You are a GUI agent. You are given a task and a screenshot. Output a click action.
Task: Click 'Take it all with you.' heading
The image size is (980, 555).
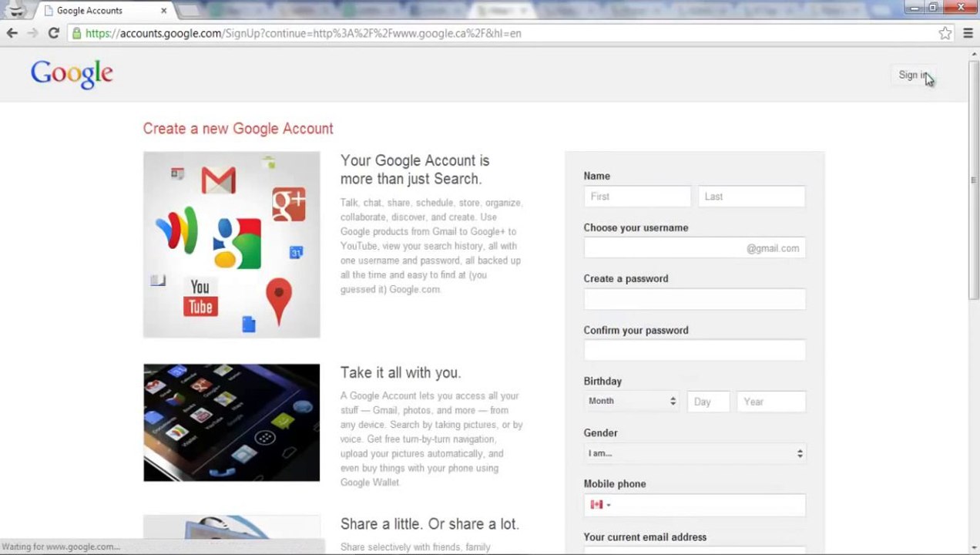tap(401, 373)
